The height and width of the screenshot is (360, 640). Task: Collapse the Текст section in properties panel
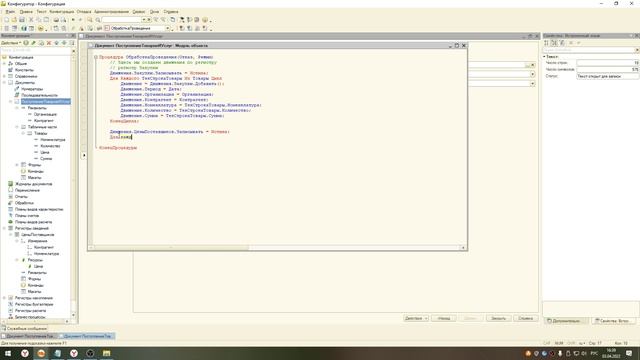click(544, 56)
